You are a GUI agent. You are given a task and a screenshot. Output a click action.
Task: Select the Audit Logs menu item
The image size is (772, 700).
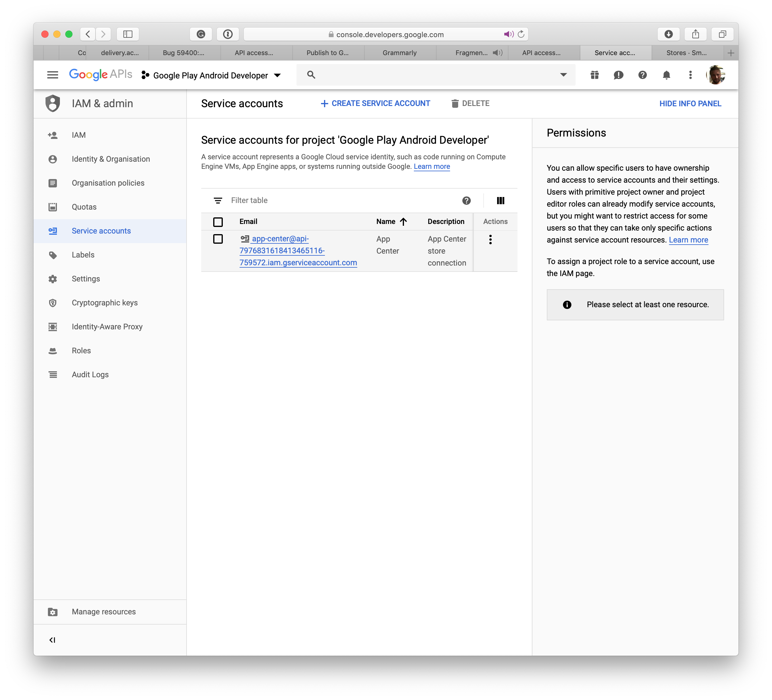click(x=90, y=375)
